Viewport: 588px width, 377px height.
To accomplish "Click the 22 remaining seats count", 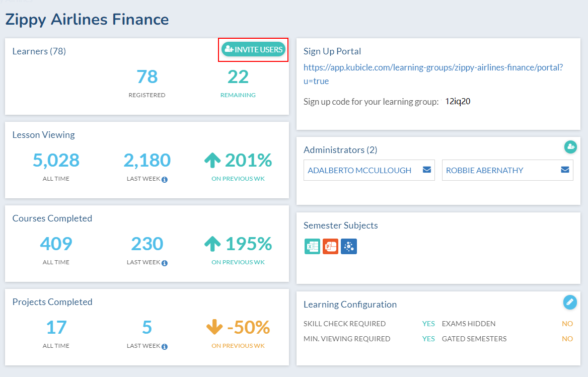I will pos(238,77).
